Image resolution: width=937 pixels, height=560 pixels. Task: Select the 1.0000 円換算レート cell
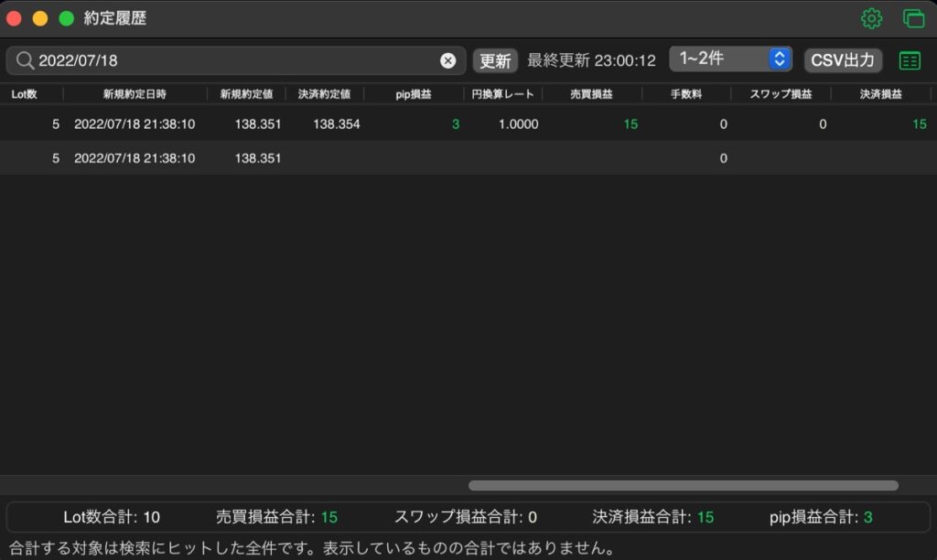[518, 124]
